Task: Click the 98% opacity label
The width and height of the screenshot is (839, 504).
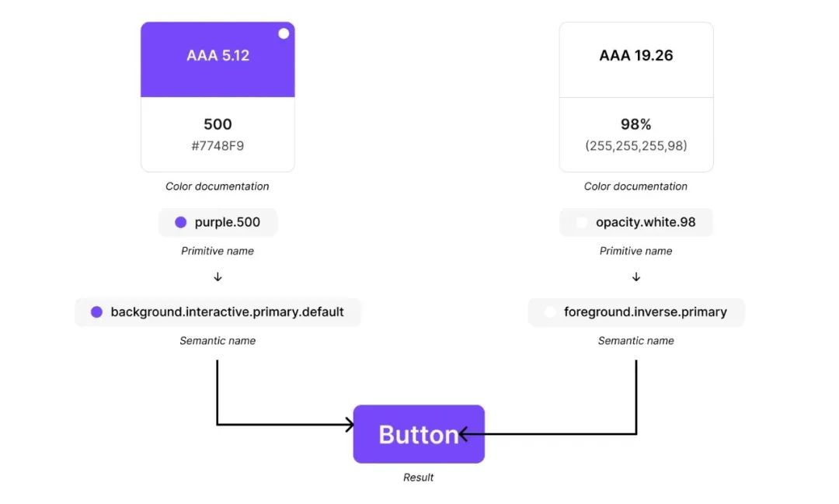Action: pyautogui.click(x=636, y=124)
